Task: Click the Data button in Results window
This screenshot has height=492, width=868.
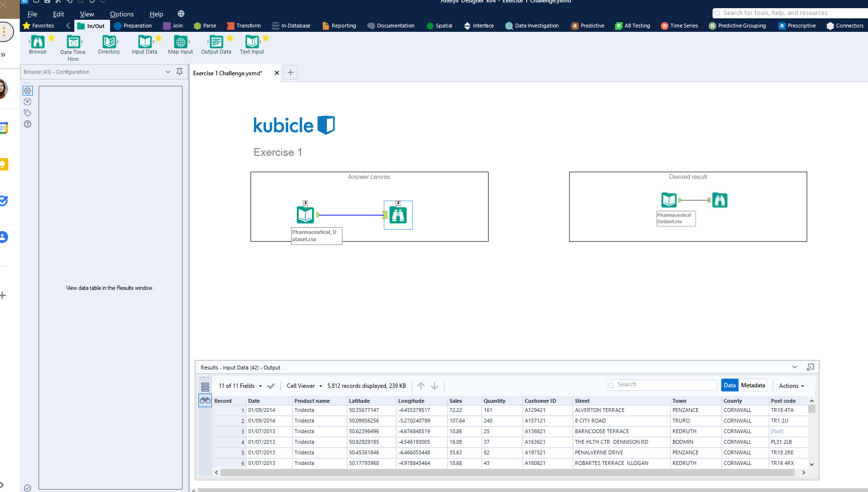Action: (729, 385)
